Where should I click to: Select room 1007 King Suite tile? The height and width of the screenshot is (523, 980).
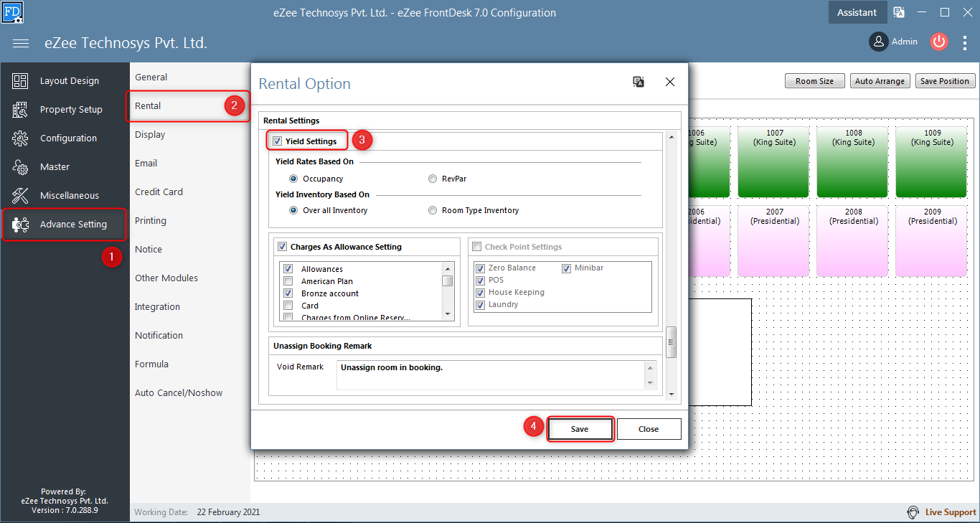click(x=774, y=161)
